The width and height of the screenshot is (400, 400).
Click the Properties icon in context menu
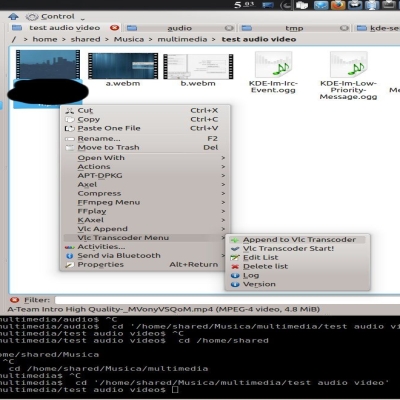(x=69, y=265)
